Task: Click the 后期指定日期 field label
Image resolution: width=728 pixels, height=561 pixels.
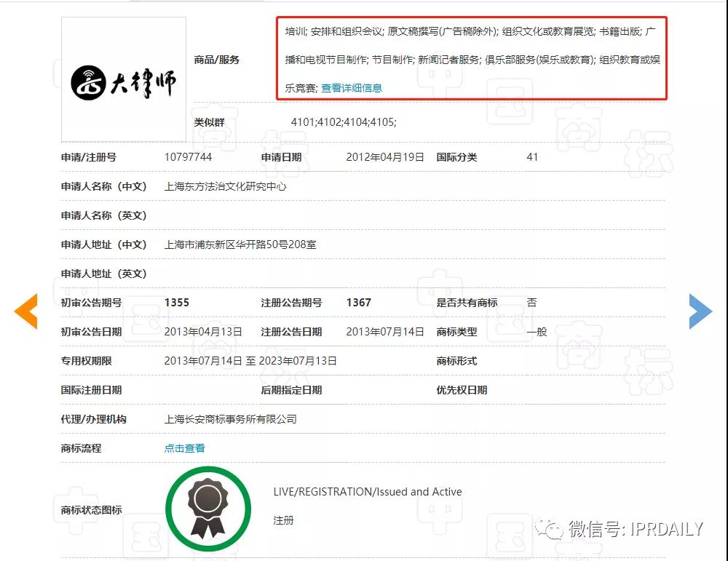Action: click(x=291, y=390)
